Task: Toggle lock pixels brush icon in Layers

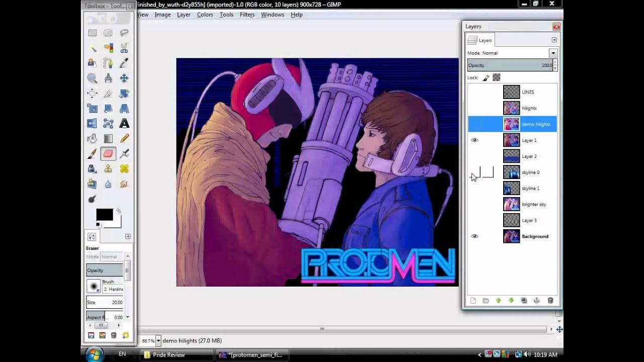Action: click(486, 77)
